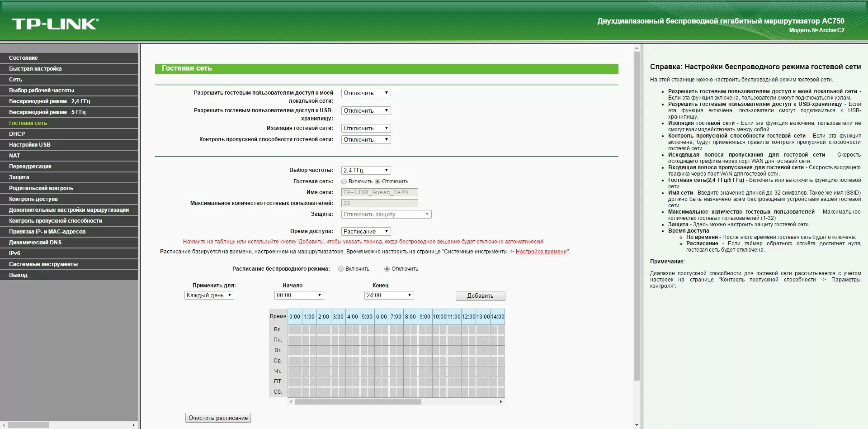Click Выход to log out
The height and width of the screenshot is (429, 868).
pyautogui.click(x=69, y=275)
